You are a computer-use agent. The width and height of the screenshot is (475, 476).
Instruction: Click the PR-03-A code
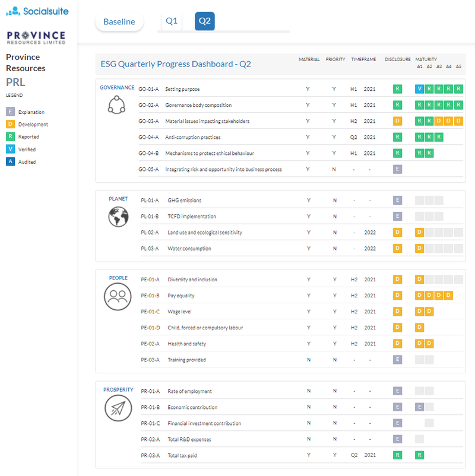pos(150,456)
